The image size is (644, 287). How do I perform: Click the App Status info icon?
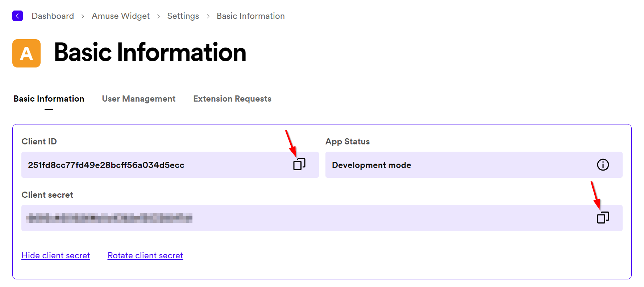[x=603, y=165]
